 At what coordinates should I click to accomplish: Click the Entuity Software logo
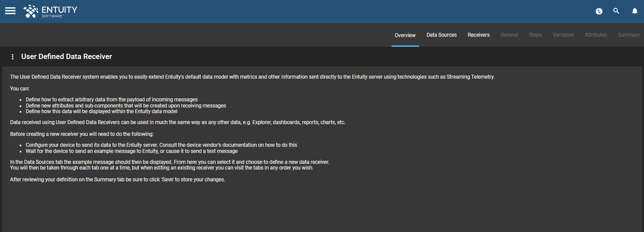pos(50,11)
